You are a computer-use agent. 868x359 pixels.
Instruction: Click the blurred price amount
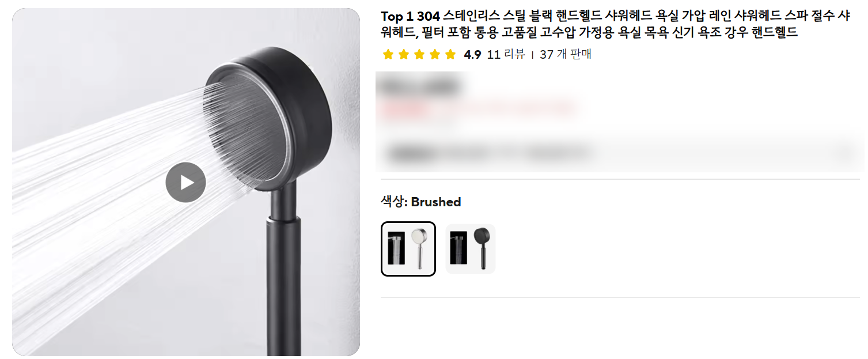coord(419,88)
